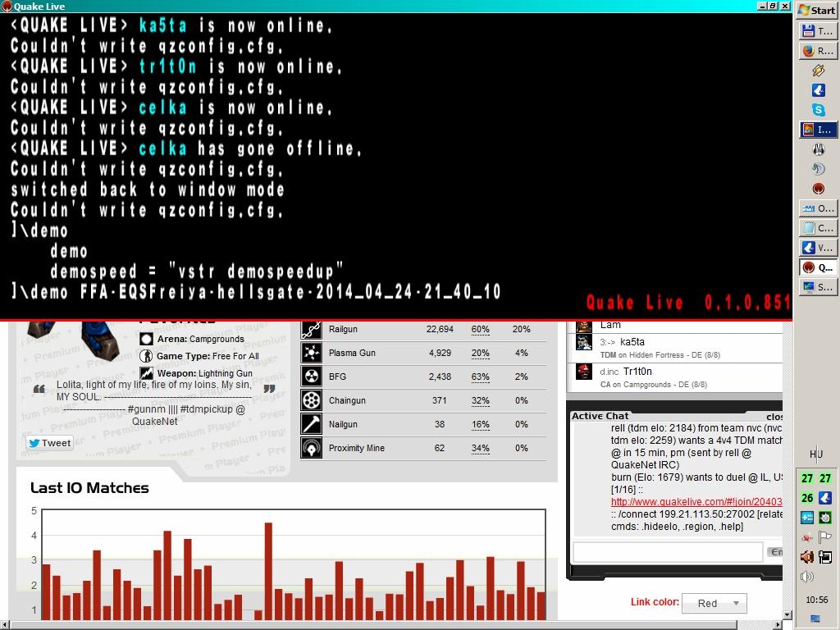
Task: Click the green 26 tray temperature icon
Action: pyautogui.click(x=807, y=498)
